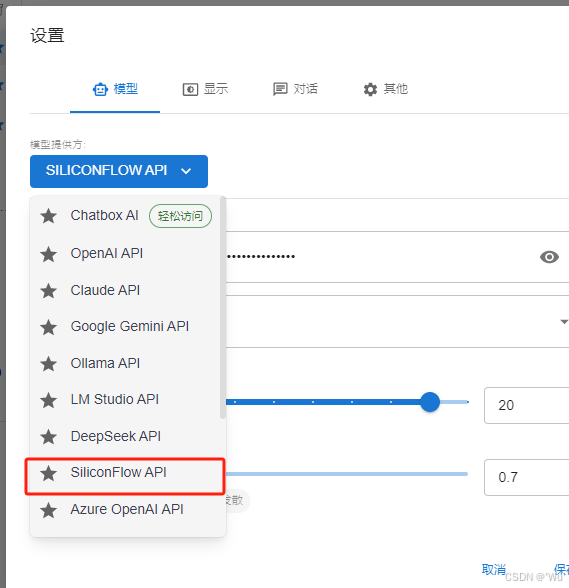Click star icon next to SiliconFlow API
569x588 pixels.
click(48, 473)
